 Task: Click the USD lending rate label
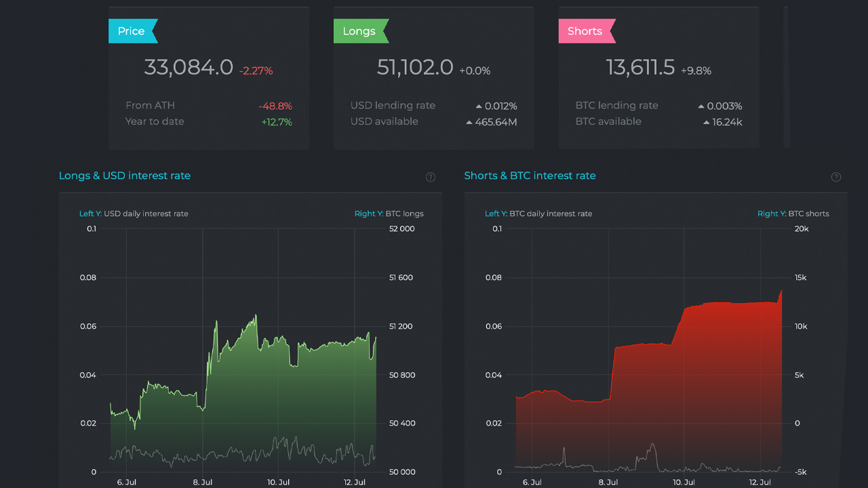(x=393, y=105)
